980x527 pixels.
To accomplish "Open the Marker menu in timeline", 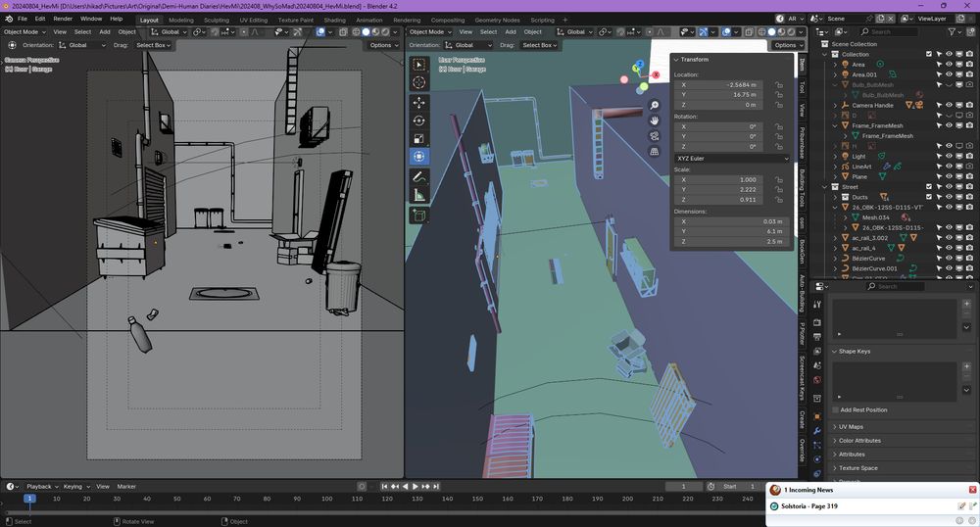I will pos(126,487).
